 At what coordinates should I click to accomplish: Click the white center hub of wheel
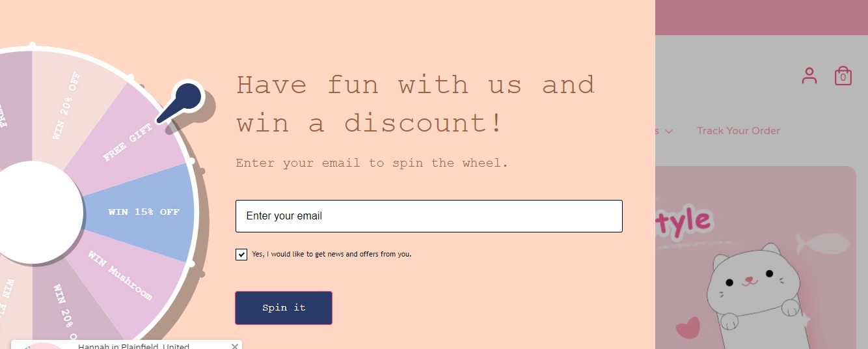33,212
